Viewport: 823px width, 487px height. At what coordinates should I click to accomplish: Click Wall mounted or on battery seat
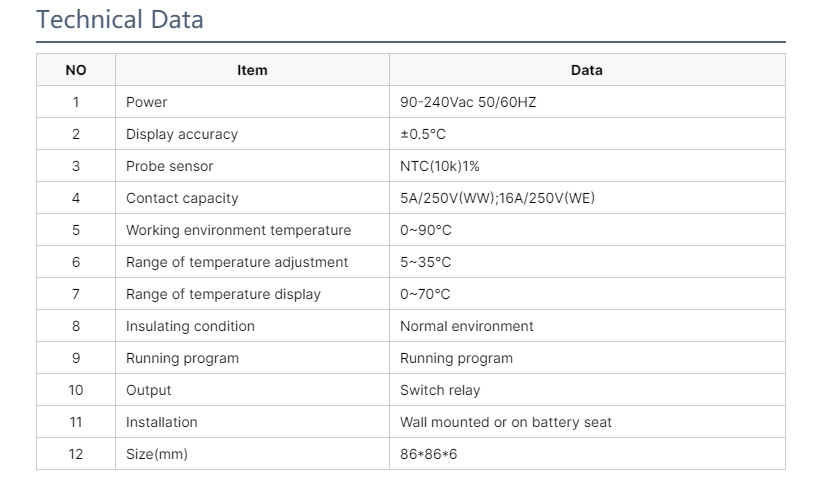point(505,422)
